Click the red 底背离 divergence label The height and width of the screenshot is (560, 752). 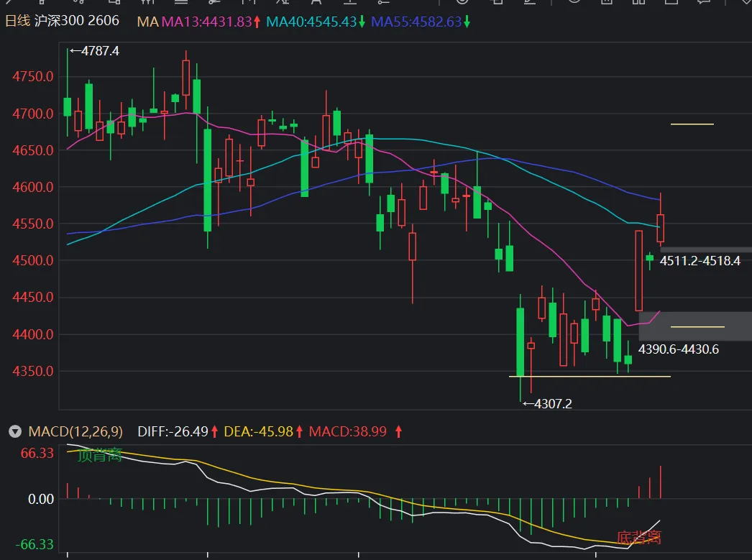coord(639,538)
